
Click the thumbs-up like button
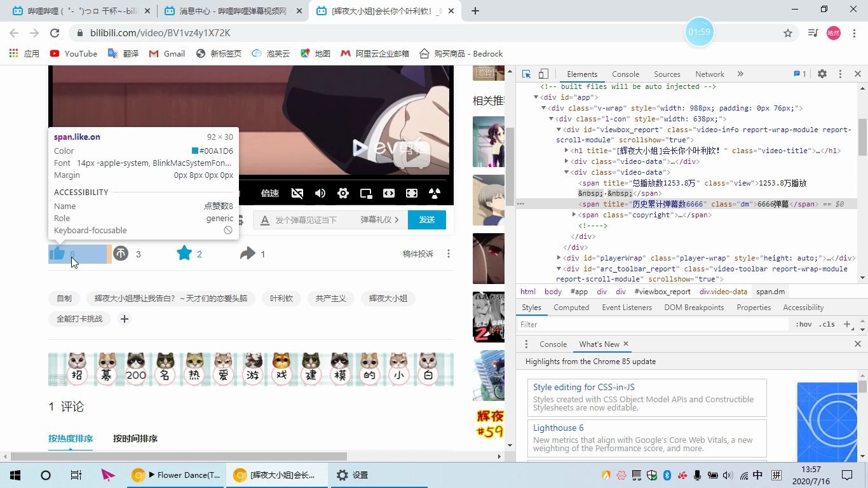click(57, 254)
